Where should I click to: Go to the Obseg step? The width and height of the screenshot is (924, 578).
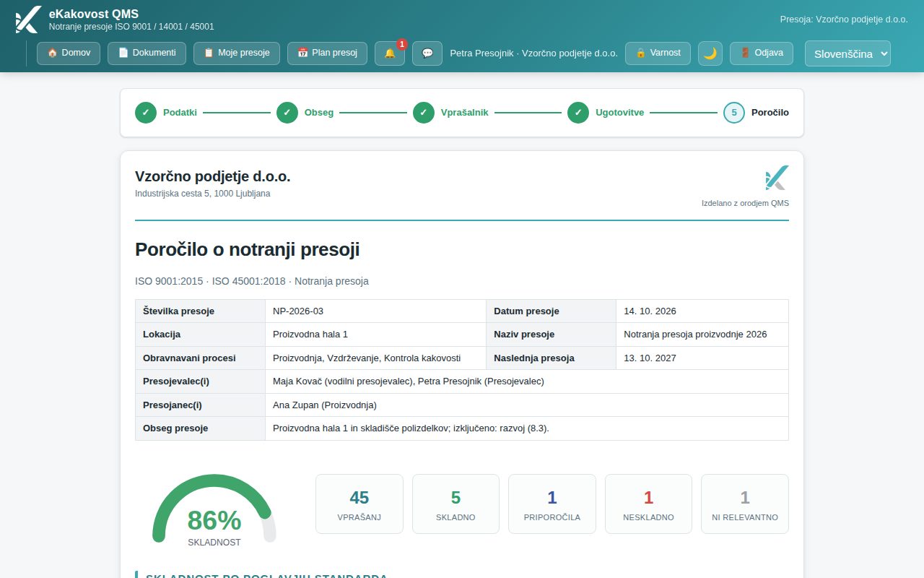[305, 113]
